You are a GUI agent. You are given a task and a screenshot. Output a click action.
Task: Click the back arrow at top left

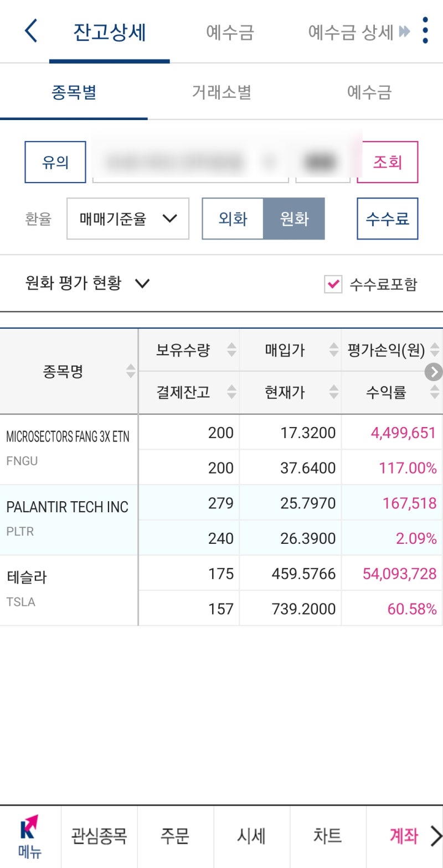pyautogui.click(x=30, y=32)
